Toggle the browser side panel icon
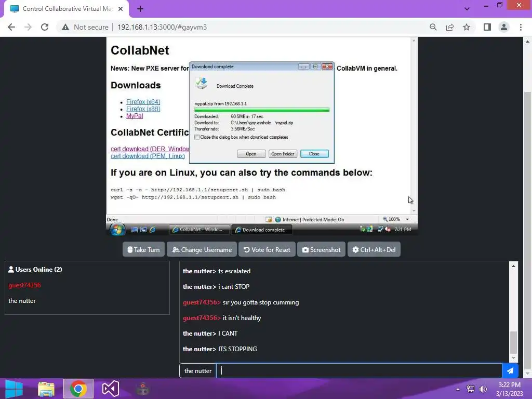Screen dimensions: 532x399 click(487, 27)
